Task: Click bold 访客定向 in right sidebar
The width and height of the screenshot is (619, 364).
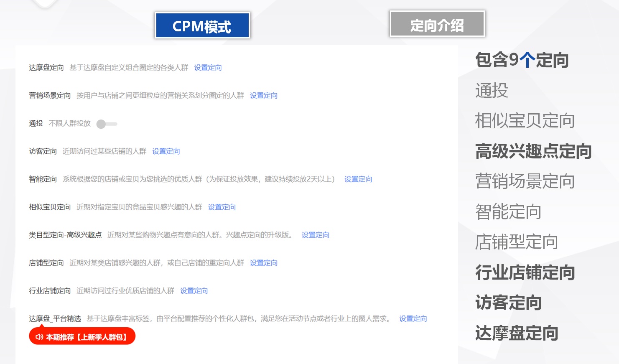Action: [x=508, y=303]
